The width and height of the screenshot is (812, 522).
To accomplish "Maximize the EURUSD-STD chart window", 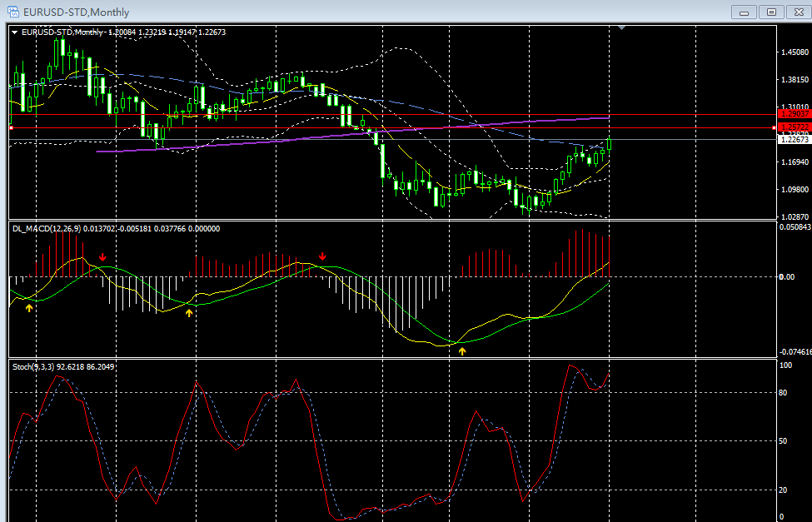I will pos(771,12).
